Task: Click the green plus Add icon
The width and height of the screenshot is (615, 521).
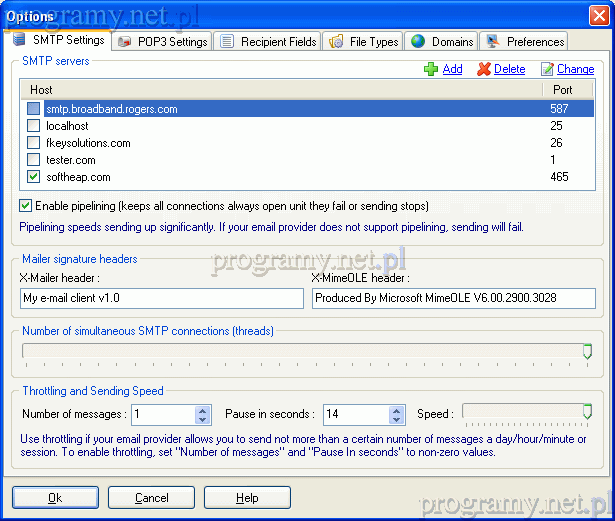Action: pos(431,69)
